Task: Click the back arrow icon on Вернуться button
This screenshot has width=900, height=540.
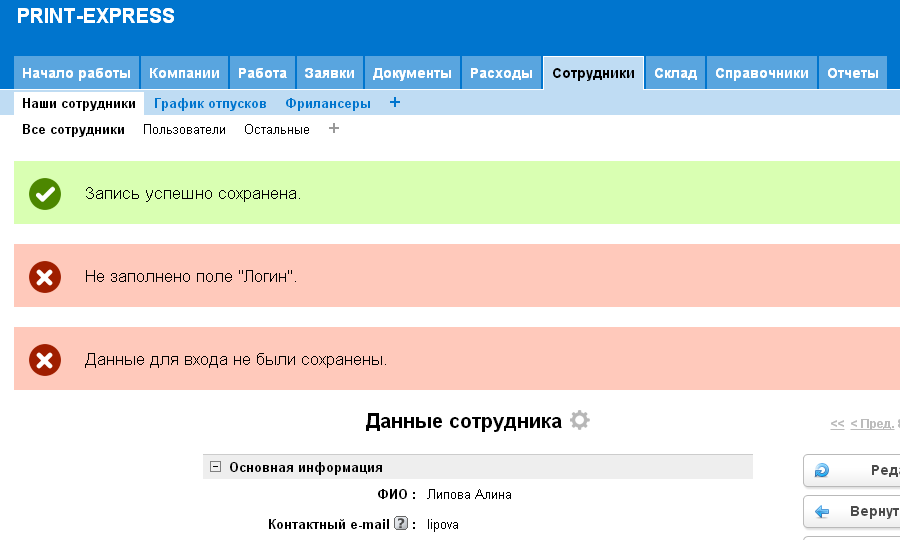Action: coord(822,511)
